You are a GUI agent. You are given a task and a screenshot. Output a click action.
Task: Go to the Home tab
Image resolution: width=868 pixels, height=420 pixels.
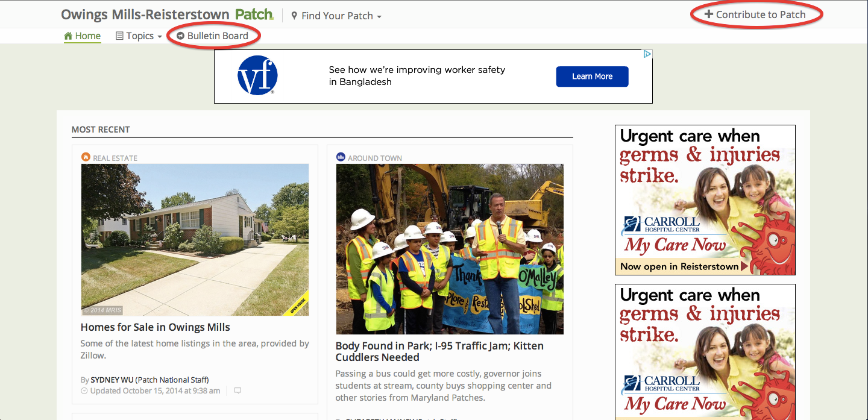tap(83, 36)
